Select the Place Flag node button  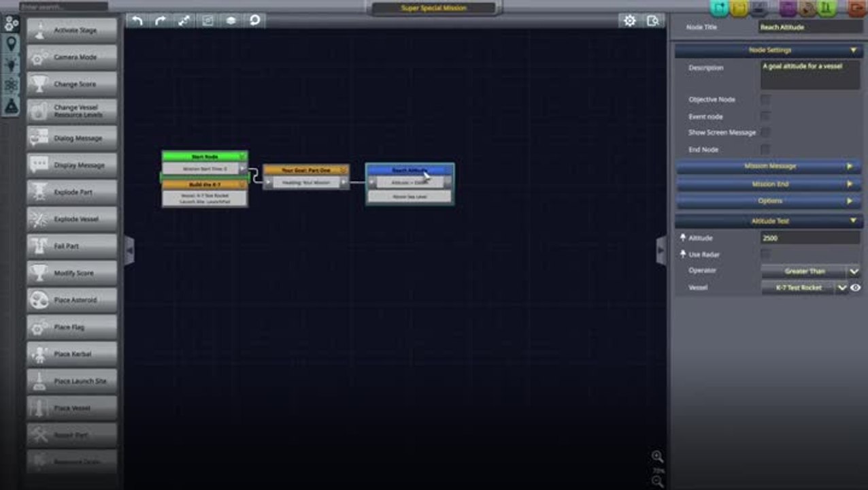pos(71,327)
